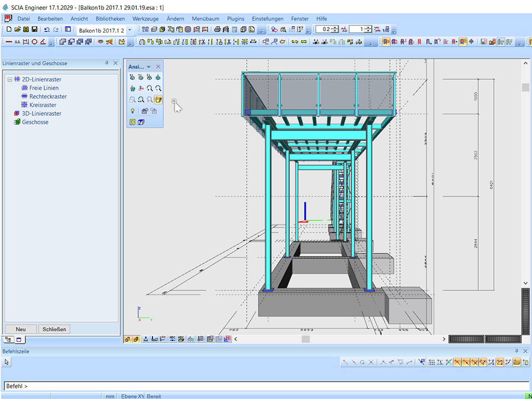Click the new document icon
Image resolution: width=532 pixels, height=399 pixels.
[x=9, y=29]
